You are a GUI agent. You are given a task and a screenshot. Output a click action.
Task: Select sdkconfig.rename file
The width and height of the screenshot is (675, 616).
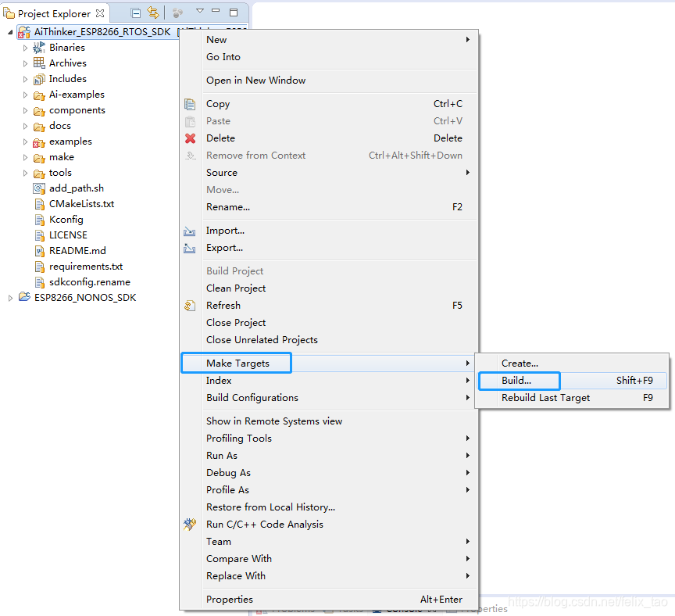pyautogui.click(x=90, y=282)
